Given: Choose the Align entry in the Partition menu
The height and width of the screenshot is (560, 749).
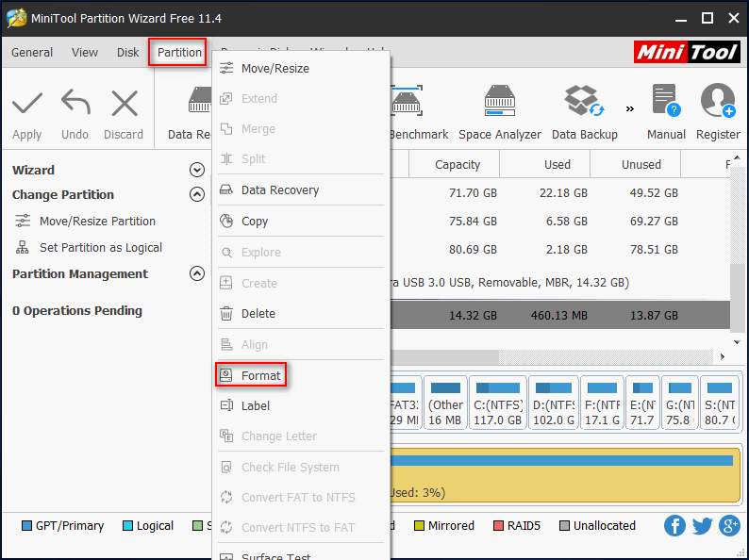Looking at the screenshot, I should coord(301,345).
